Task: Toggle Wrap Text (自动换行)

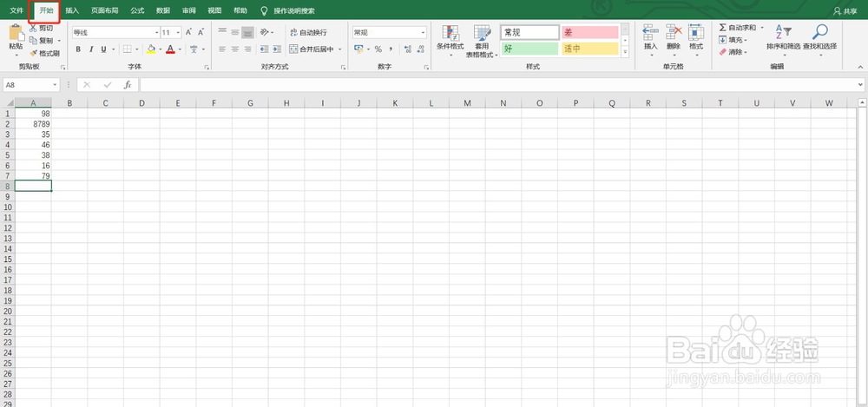Action: point(308,32)
